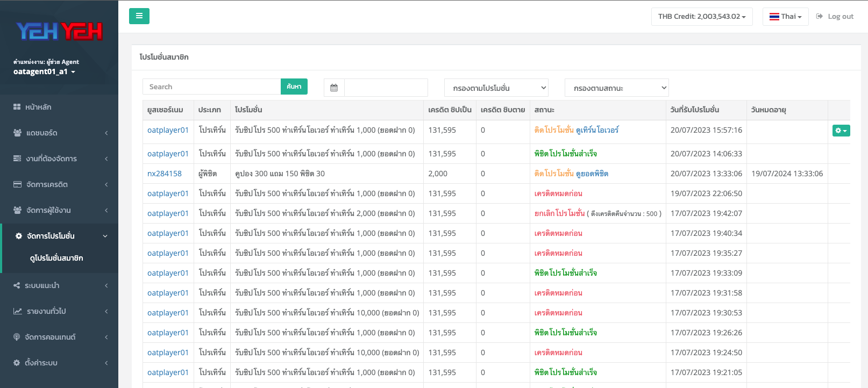Screen dimensions: 868x388
Task: Open the กรองตามสถานะ status filter
Action: coord(616,88)
